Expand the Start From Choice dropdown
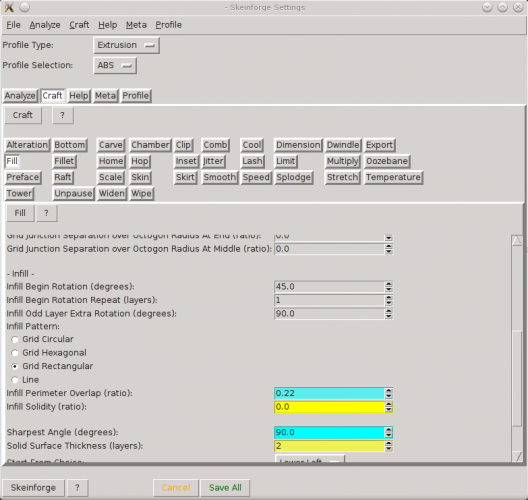The height and width of the screenshot is (500, 528). (x=310, y=460)
